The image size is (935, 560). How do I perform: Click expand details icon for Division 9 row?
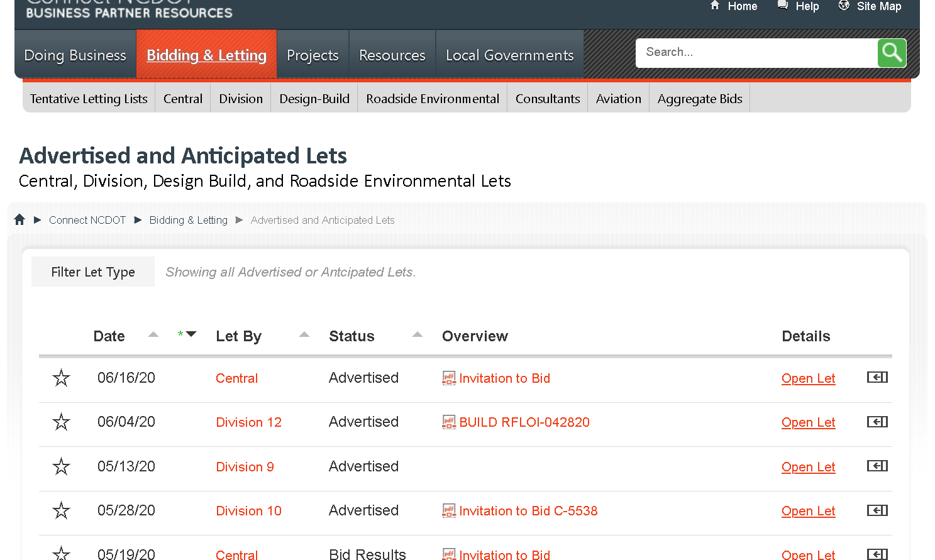(877, 466)
